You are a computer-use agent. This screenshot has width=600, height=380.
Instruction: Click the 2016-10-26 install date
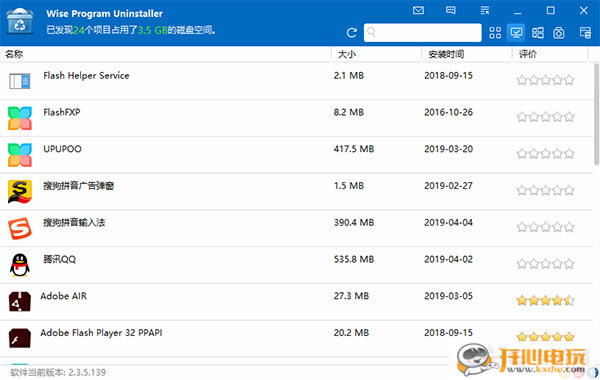click(448, 112)
